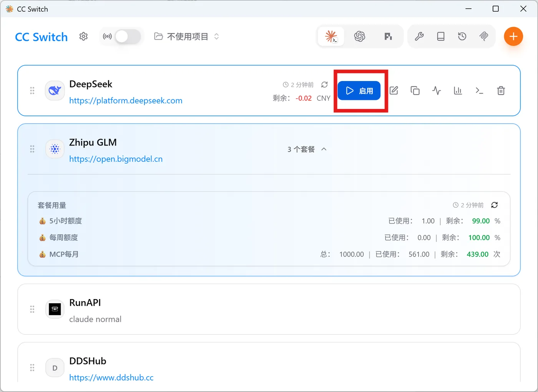Switch to the third pixel-logo app tab
This screenshot has width=538, height=392.
click(388, 36)
